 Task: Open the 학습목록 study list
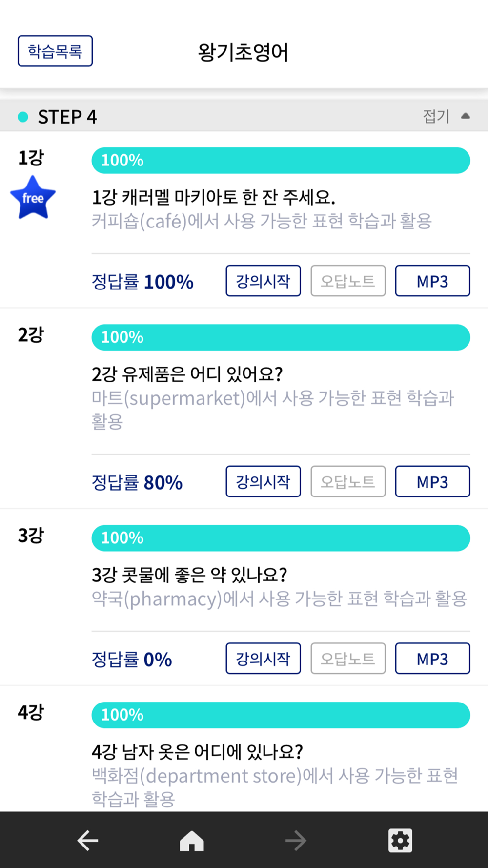[x=55, y=51]
